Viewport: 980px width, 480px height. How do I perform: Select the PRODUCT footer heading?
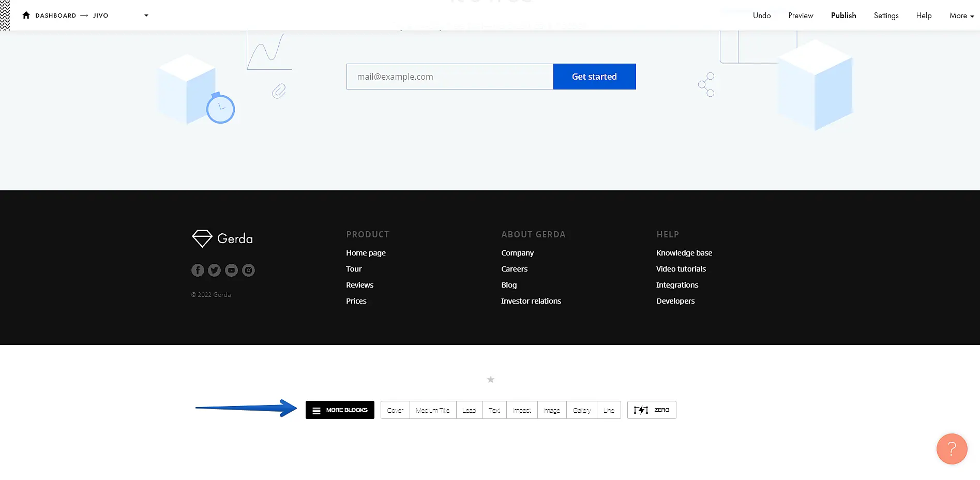pos(368,234)
